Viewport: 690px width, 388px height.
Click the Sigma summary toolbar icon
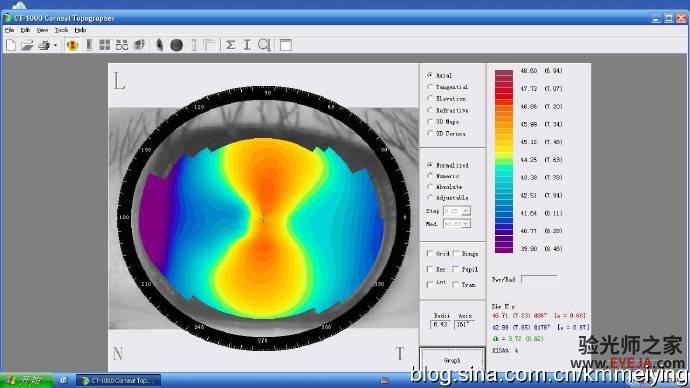(x=230, y=45)
